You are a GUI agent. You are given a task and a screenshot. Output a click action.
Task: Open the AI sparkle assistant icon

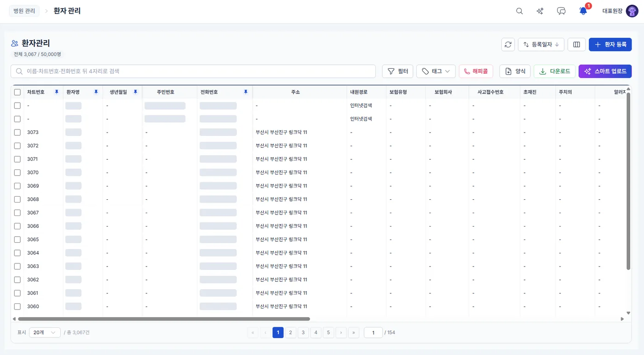pyautogui.click(x=540, y=11)
